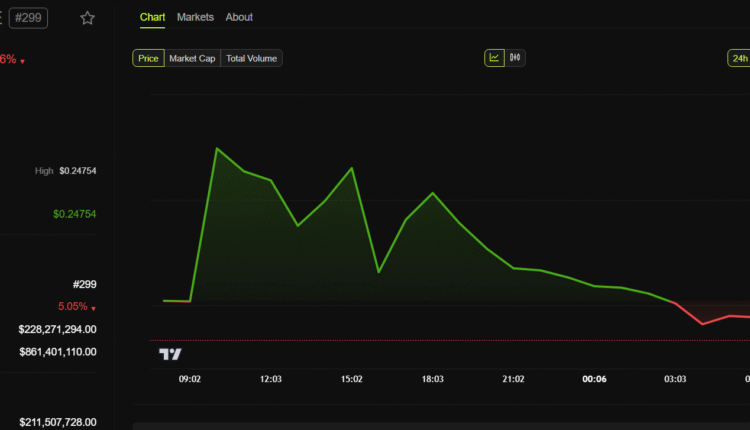Viewport: 750px width, 430px height.
Task: Select the Price data toggle
Action: (x=148, y=59)
